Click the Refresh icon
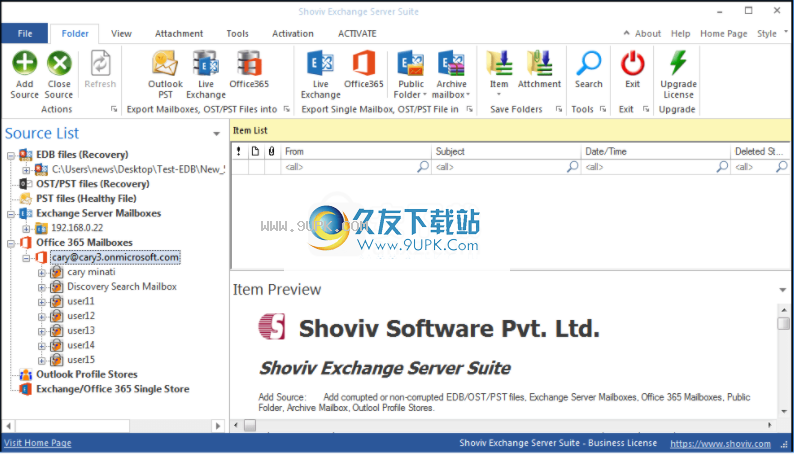The height and width of the screenshot is (457, 794). click(100, 63)
